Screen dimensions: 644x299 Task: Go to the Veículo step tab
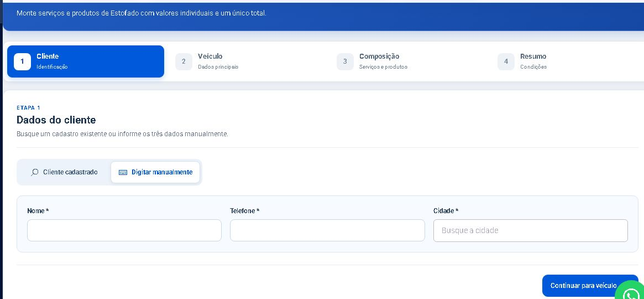tap(247, 61)
